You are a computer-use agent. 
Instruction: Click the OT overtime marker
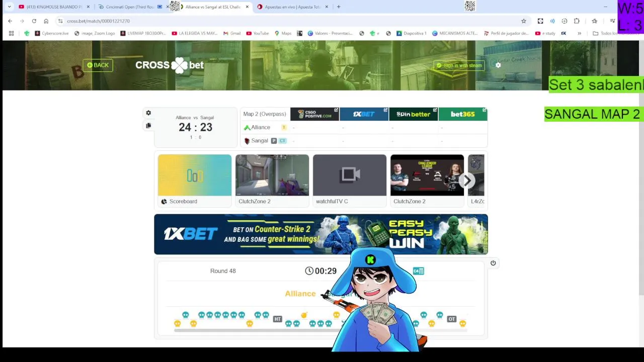452,319
